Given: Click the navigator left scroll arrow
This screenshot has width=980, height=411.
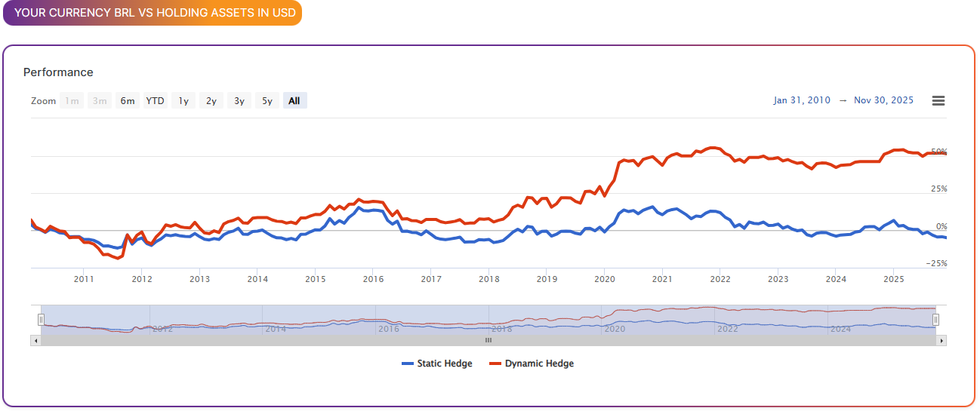Looking at the screenshot, I should point(35,341).
